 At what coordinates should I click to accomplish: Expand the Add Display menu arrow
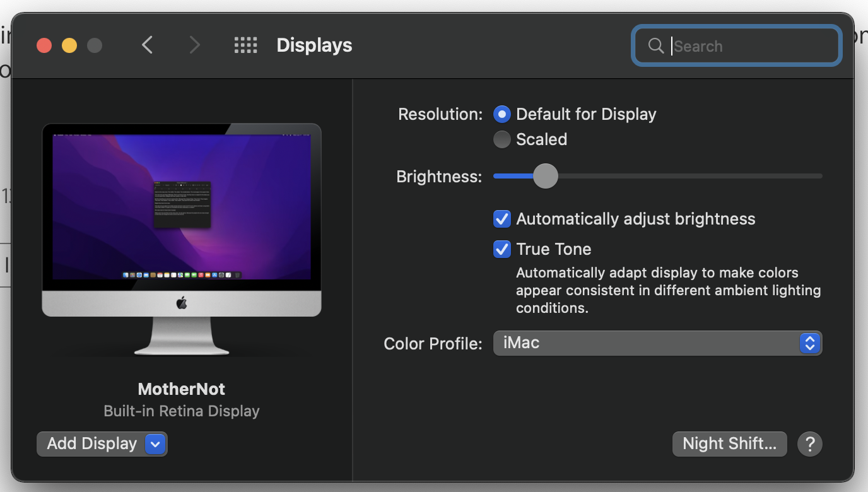(x=155, y=444)
